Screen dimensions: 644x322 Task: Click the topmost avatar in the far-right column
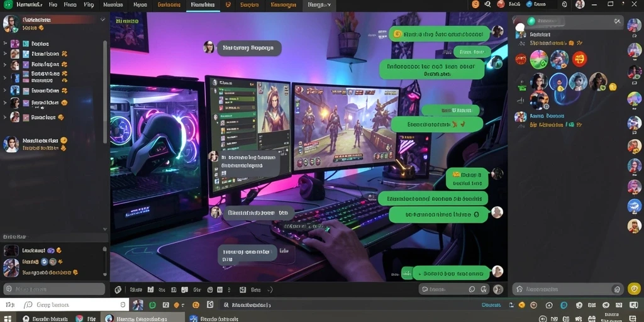pos(634,25)
